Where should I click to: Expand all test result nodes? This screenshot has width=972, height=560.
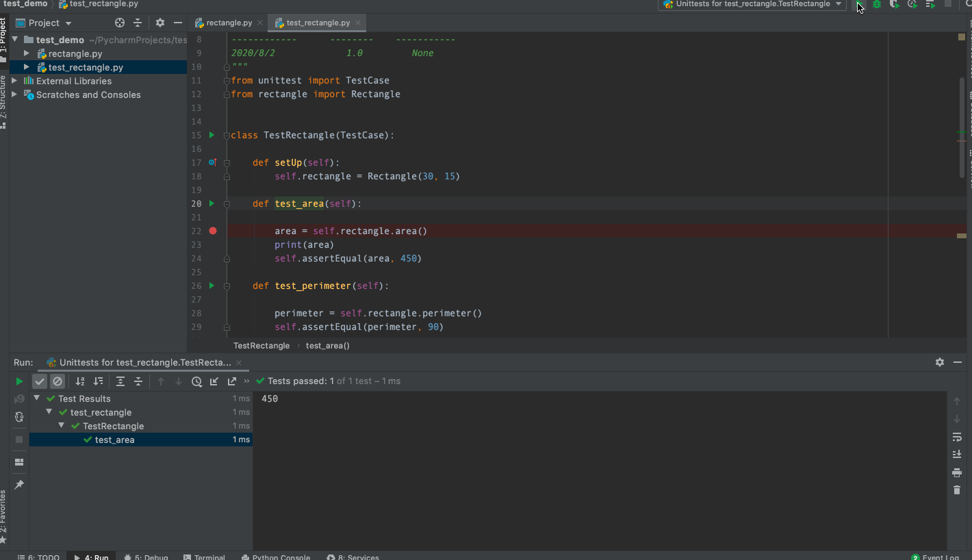point(120,381)
